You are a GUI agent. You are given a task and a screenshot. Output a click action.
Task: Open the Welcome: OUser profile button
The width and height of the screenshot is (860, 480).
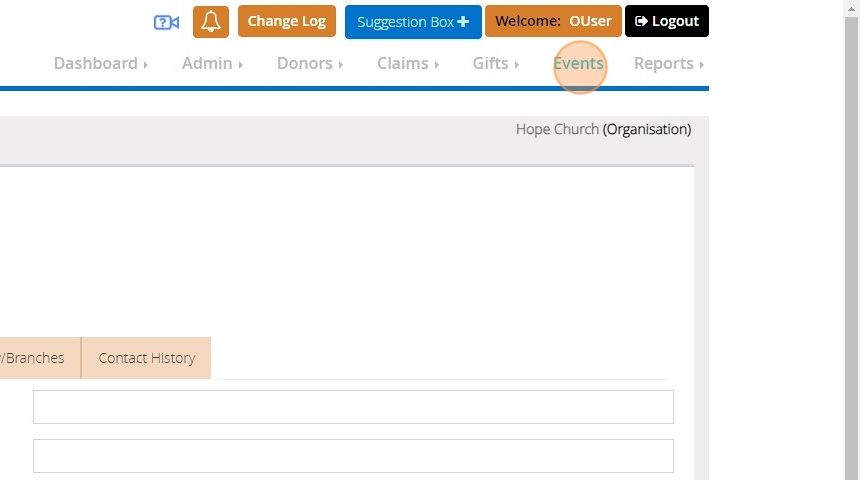point(553,21)
